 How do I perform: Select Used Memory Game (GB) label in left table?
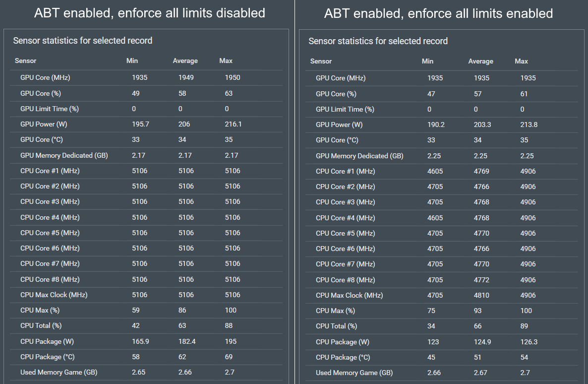[x=59, y=373]
